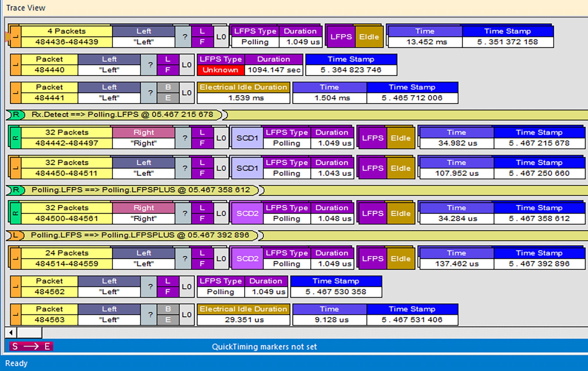Click the question mark cell of packet 484440
This screenshot has height=371, width=588.
tap(150, 65)
